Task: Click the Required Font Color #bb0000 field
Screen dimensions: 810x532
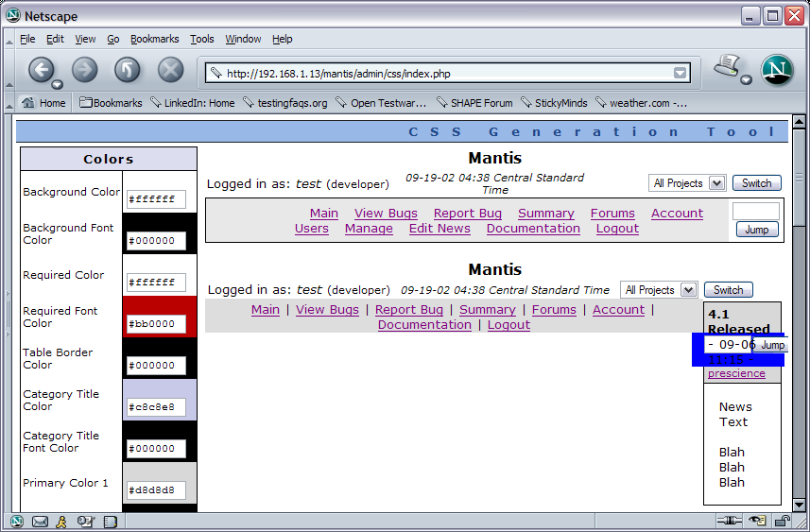Action: [x=156, y=324]
